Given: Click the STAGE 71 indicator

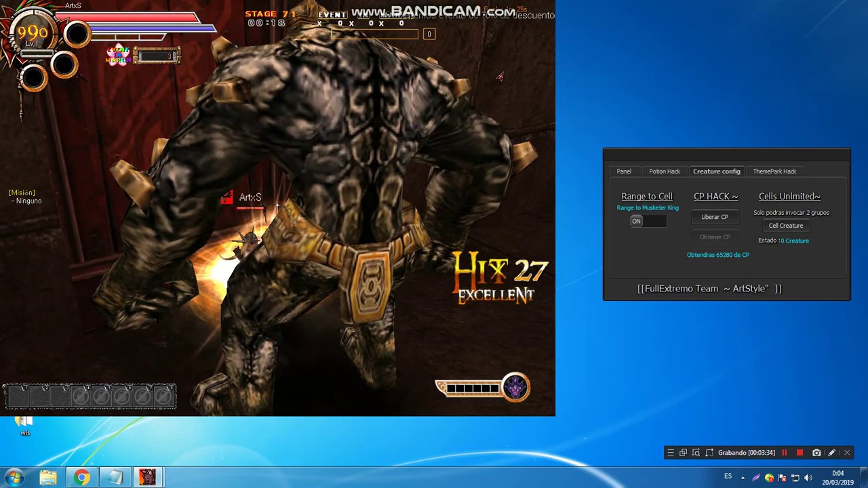Looking at the screenshot, I should pyautogui.click(x=271, y=14).
